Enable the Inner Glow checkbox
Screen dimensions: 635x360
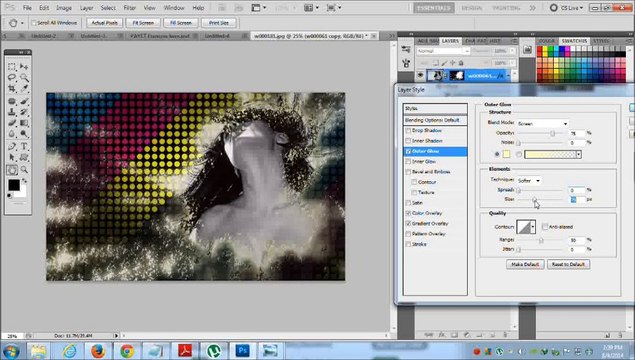(408, 162)
